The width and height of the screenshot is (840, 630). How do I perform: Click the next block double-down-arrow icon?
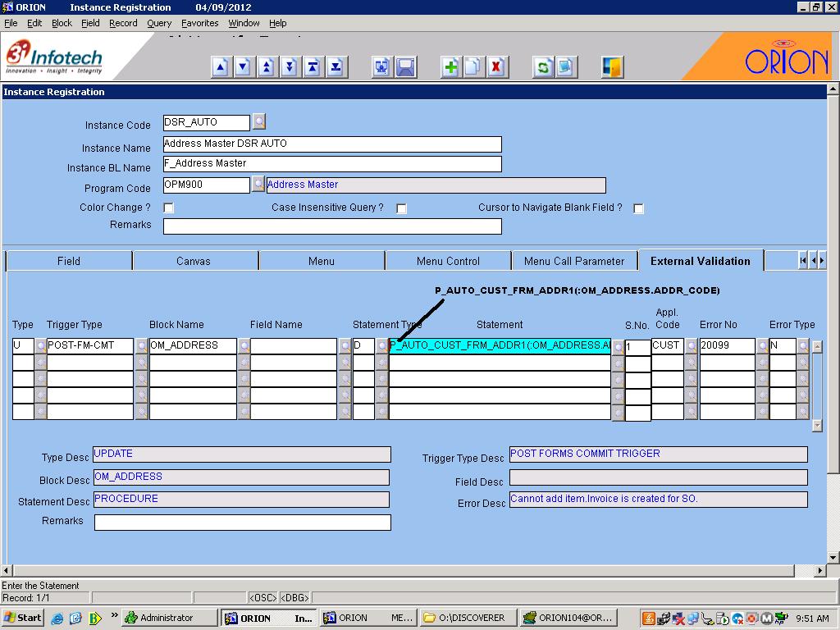click(290, 67)
